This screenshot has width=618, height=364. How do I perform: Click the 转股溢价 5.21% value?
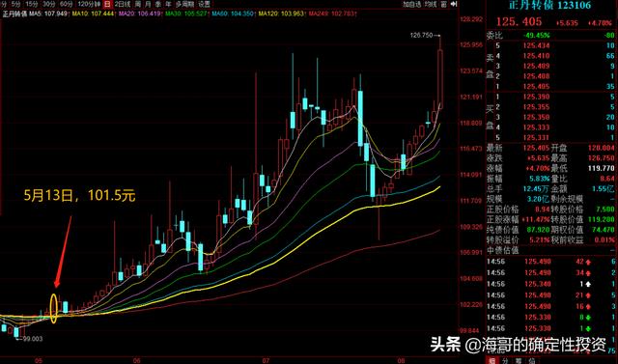540,240
